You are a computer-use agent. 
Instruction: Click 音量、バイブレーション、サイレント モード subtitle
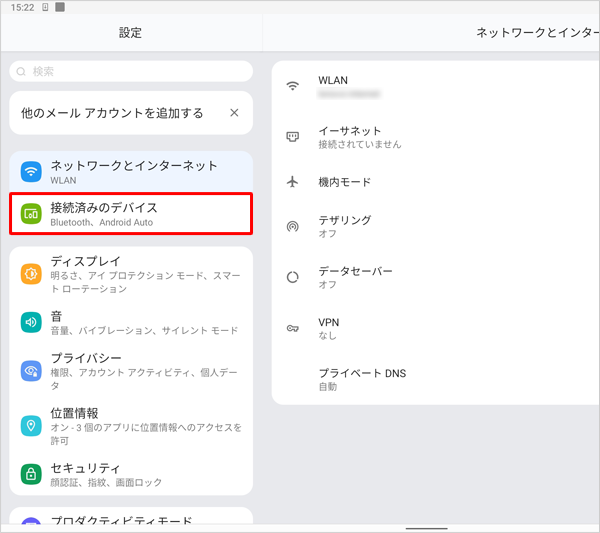click(x=144, y=330)
